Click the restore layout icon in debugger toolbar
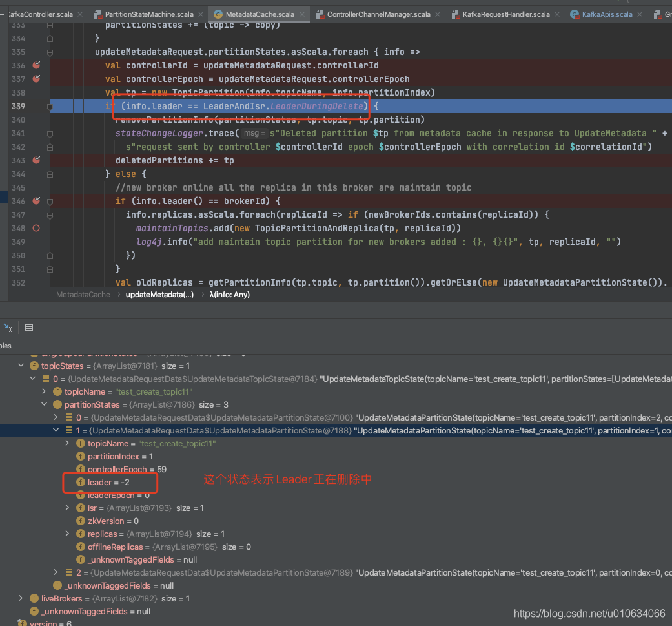Image resolution: width=672 pixels, height=626 pixels. click(8, 328)
